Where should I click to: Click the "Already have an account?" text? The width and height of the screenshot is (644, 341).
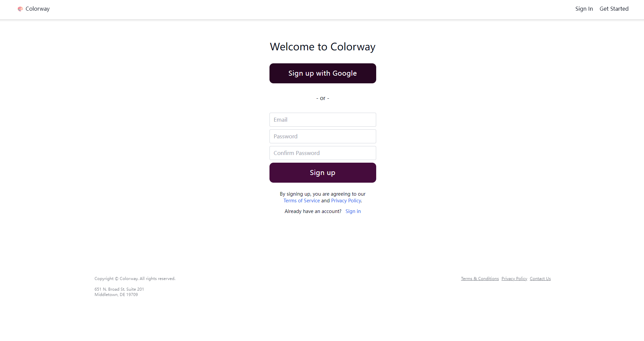pos(313,211)
